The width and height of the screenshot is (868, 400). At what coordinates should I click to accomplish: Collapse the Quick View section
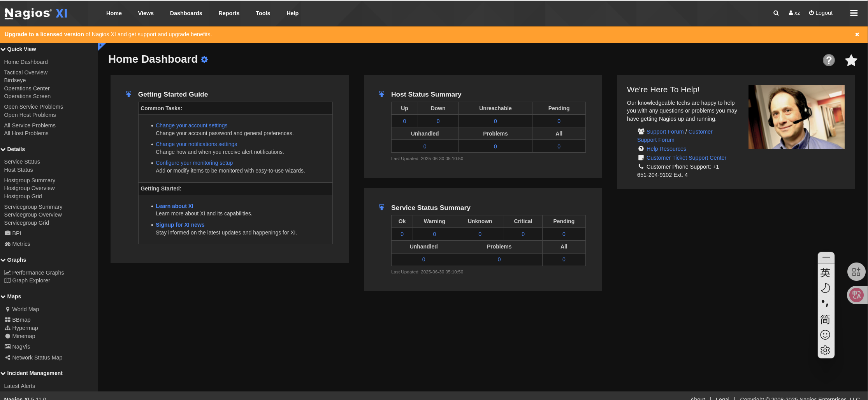click(x=18, y=49)
